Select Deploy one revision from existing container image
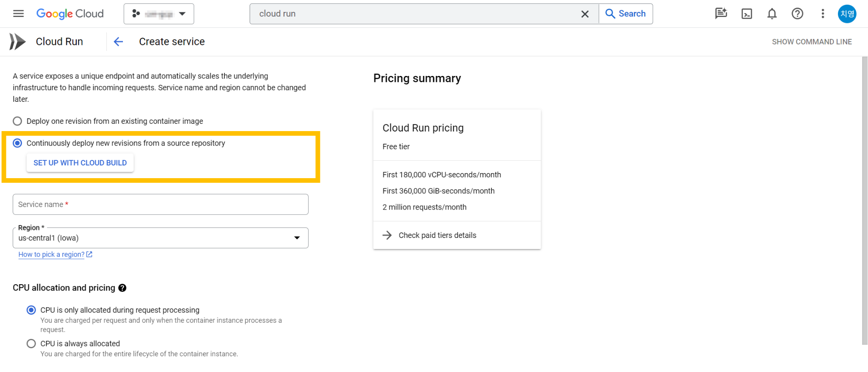868x372 pixels. [x=17, y=121]
